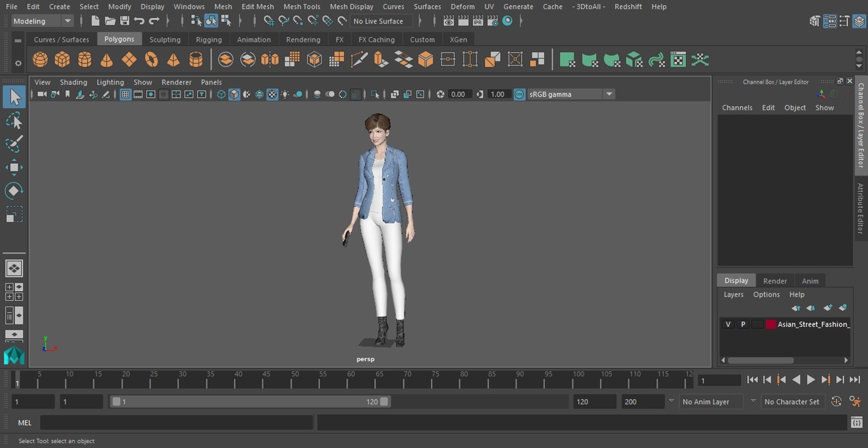The height and width of the screenshot is (448, 868).
Task: Toggle viewport grid display
Action: tap(125, 94)
